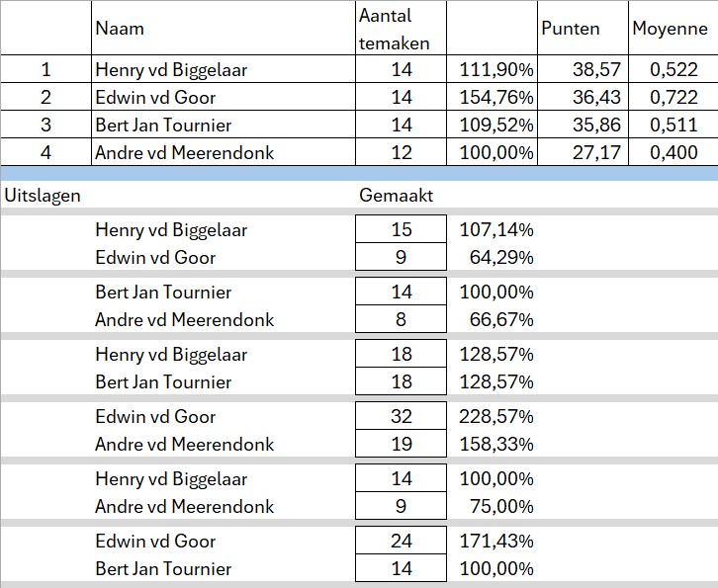Click the Gemaakt box showing 15
This screenshot has height=588, width=718.
tap(401, 230)
